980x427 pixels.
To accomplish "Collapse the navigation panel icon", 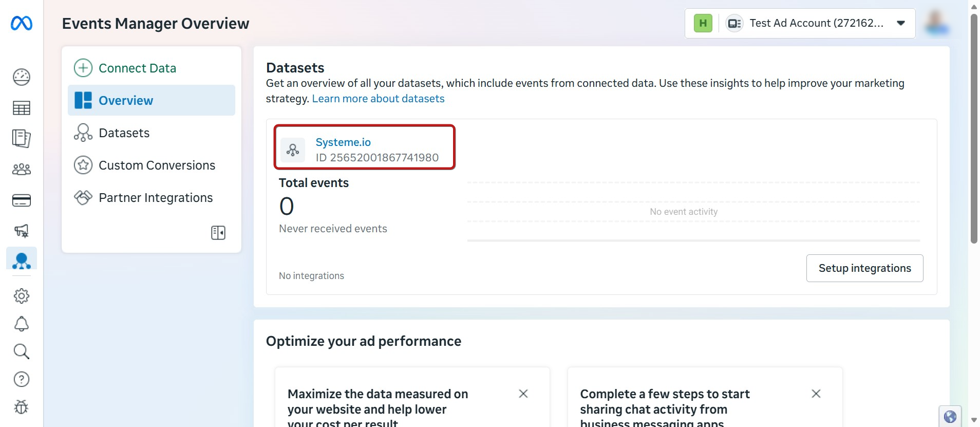I will [x=218, y=233].
